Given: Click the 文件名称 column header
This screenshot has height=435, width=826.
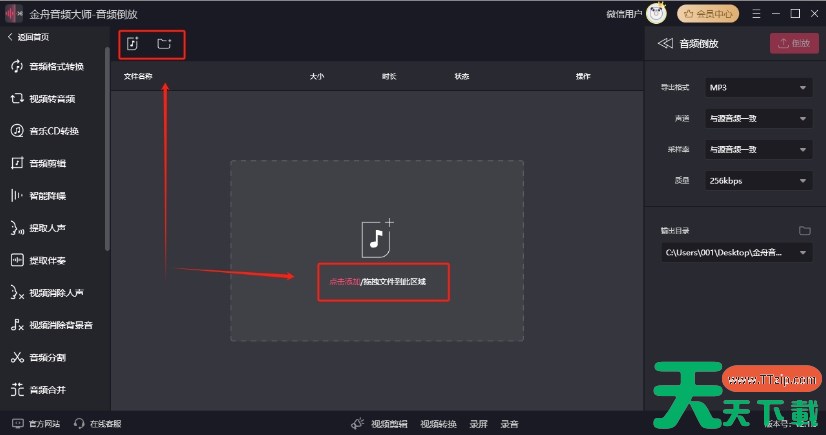Looking at the screenshot, I should (x=138, y=76).
